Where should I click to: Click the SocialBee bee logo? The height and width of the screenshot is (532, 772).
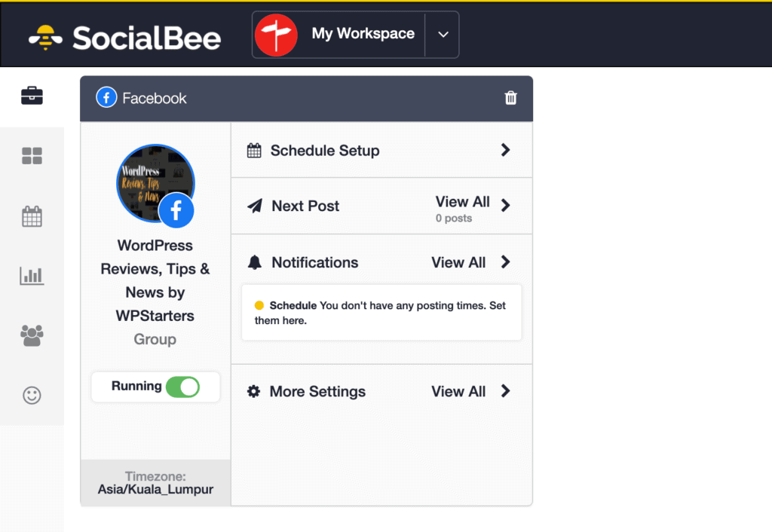coord(47,34)
